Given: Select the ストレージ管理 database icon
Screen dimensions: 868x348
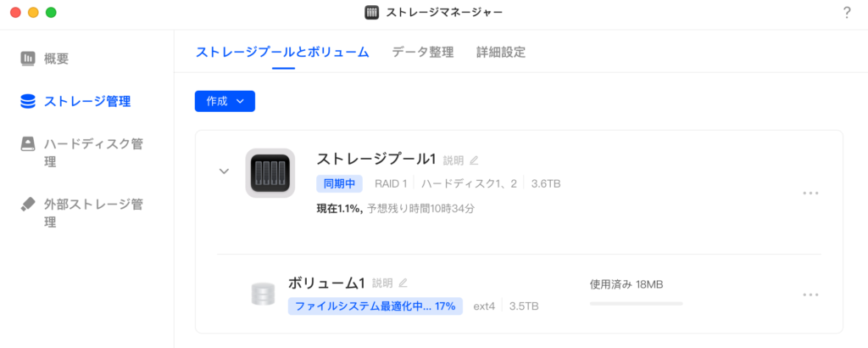Looking at the screenshot, I should 28,102.
